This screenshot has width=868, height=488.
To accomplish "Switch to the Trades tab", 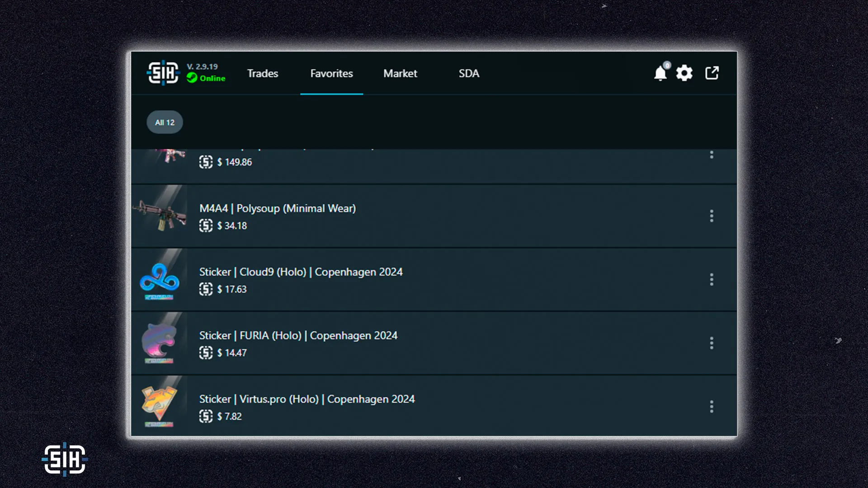I will click(263, 73).
